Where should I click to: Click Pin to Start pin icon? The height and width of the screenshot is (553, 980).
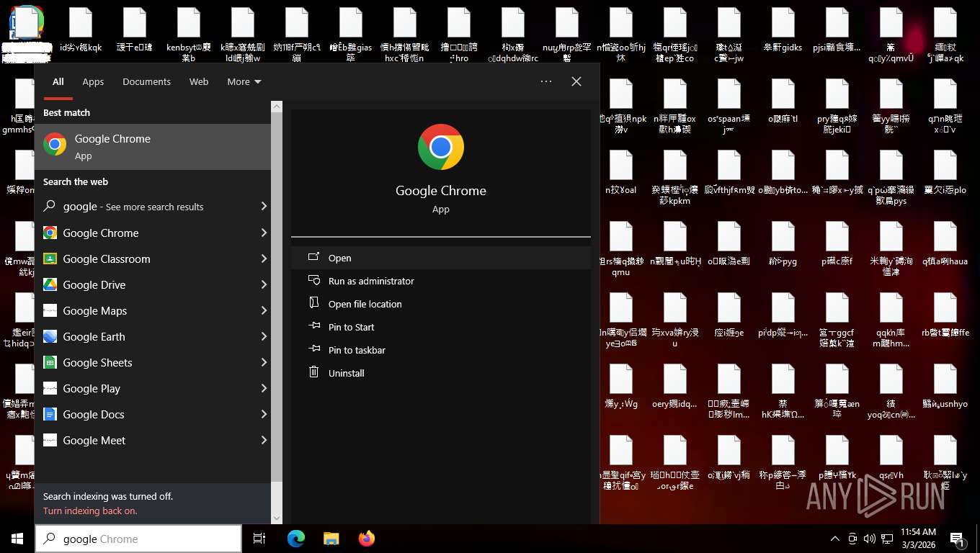(x=314, y=326)
